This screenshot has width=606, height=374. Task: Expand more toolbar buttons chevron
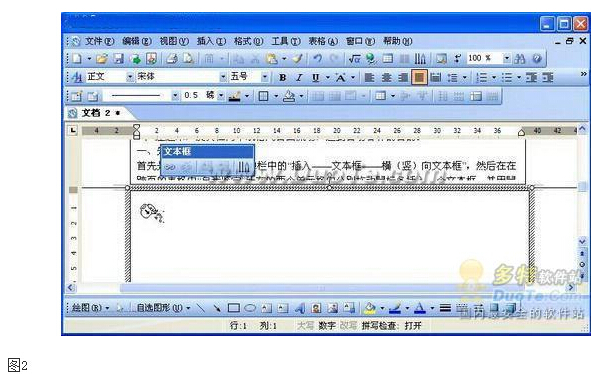pyautogui.click(x=583, y=73)
